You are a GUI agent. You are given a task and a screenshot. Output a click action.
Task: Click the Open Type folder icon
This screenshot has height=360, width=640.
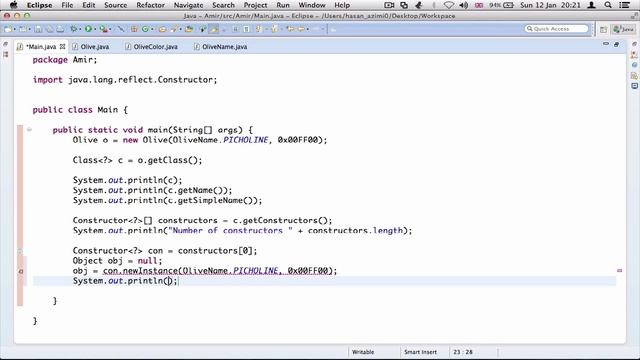coord(162,29)
